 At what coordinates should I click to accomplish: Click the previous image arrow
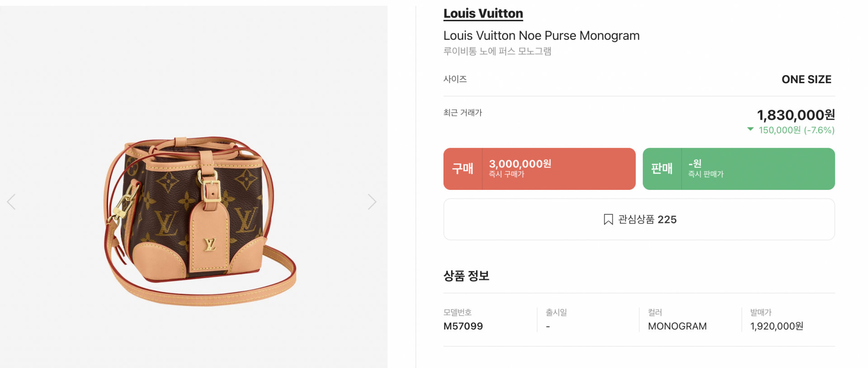point(12,202)
